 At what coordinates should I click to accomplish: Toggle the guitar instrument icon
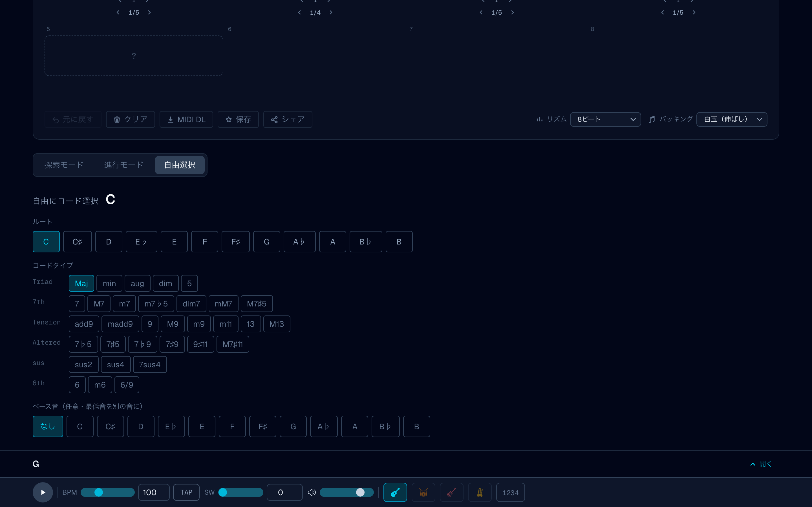(x=395, y=492)
